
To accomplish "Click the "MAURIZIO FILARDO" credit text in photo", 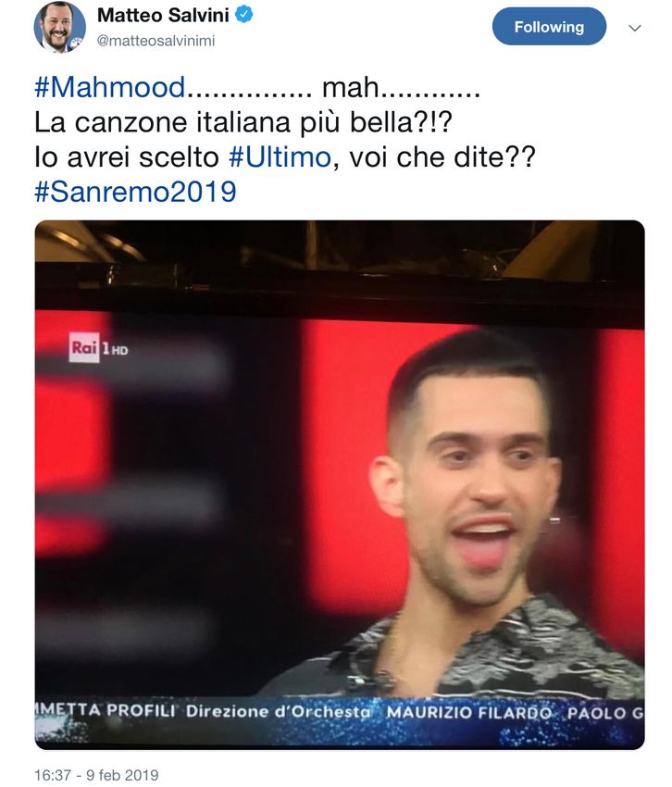I will (x=468, y=712).
